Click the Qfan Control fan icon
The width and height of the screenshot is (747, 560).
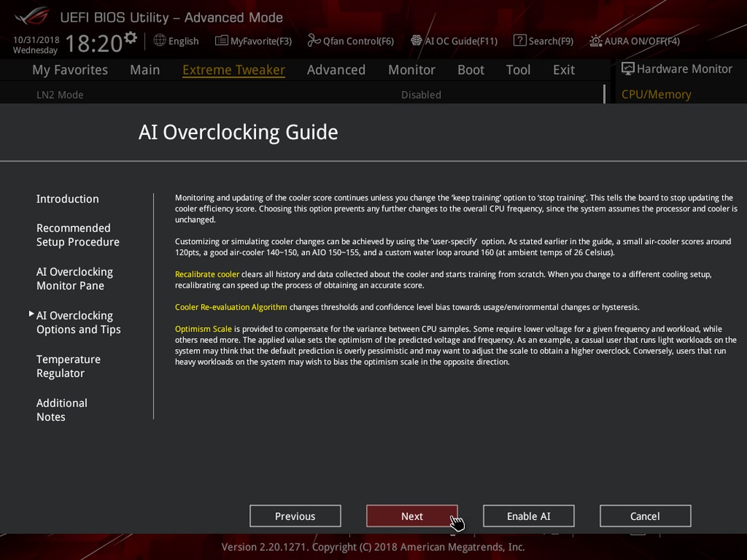[314, 41]
